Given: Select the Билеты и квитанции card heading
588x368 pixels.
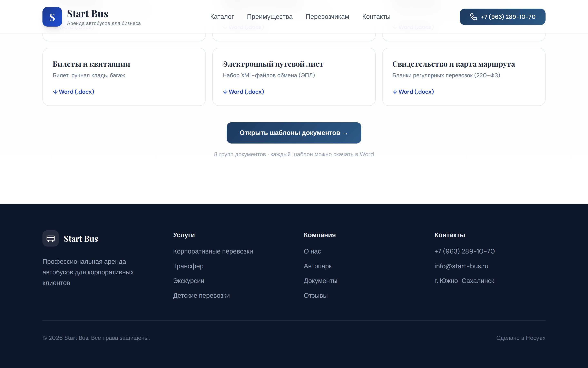Looking at the screenshot, I should pos(91,64).
